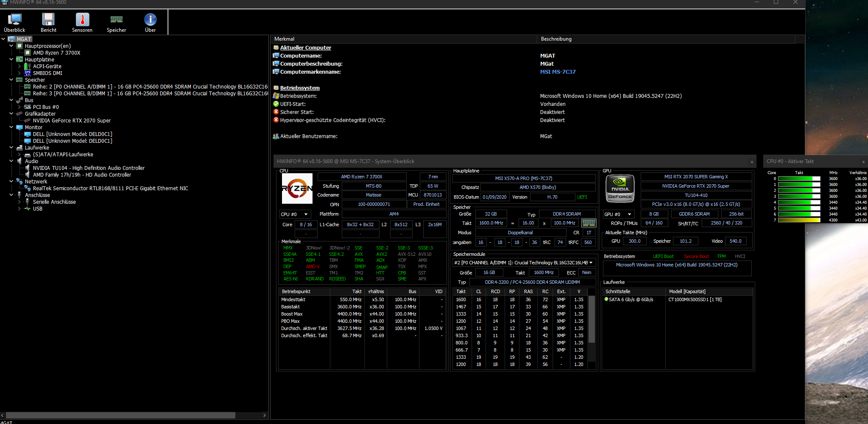Click the red icon beside Sicherer Start
This screenshot has height=424, width=868.
pos(276,112)
